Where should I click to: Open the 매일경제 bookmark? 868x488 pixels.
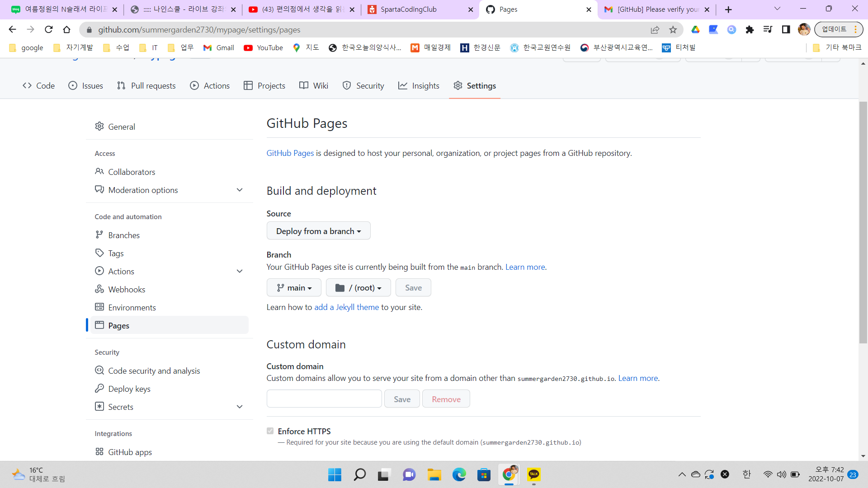coord(430,48)
